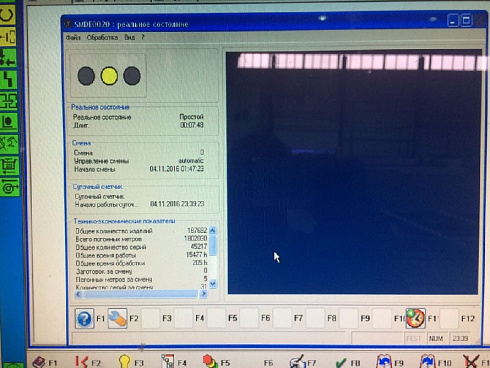Click the wrench settings icon F2

click(x=117, y=319)
